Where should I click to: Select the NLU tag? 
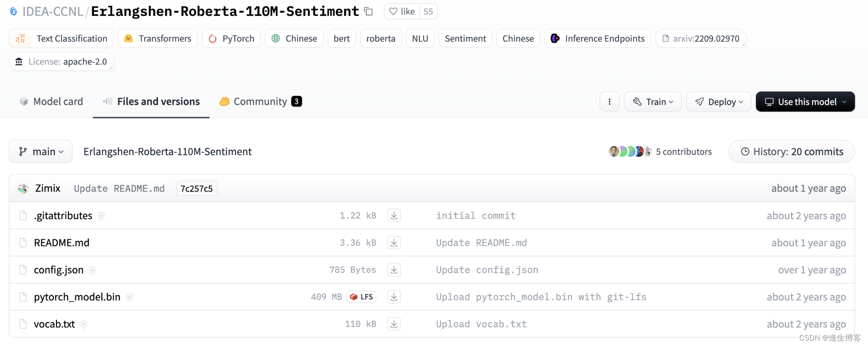coord(420,38)
